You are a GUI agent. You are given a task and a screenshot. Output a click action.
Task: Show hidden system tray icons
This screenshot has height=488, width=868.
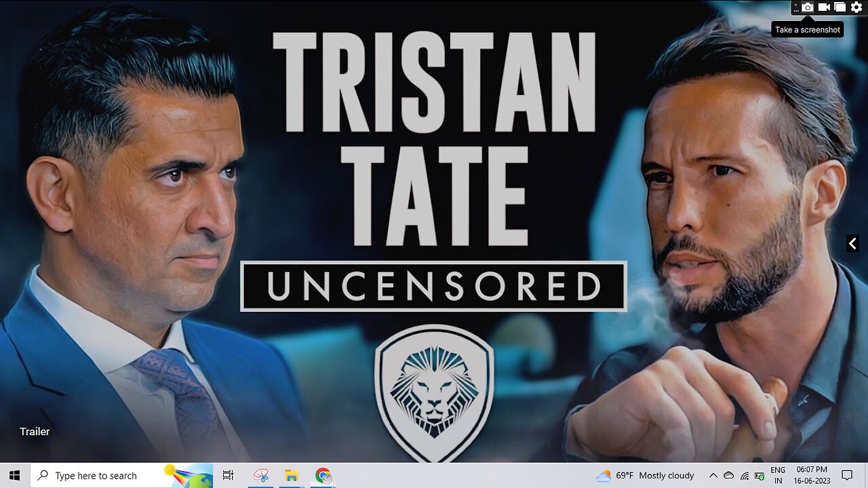coord(713,475)
